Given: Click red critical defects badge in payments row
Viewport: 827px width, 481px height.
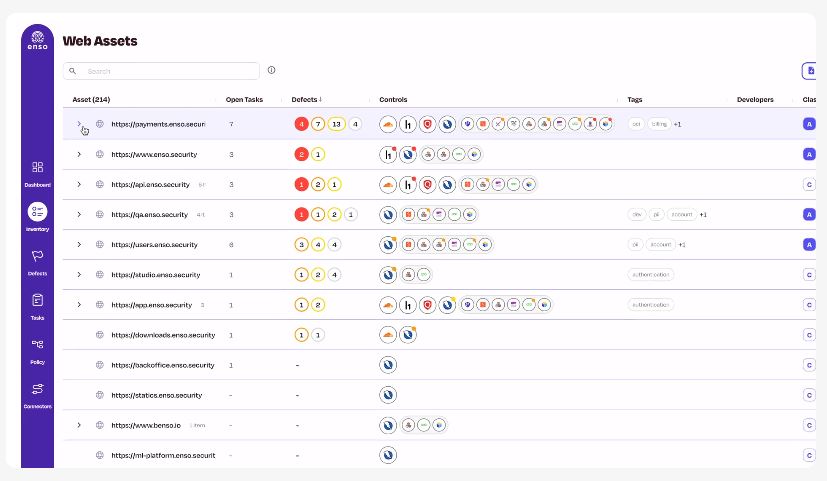Looking at the screenshot, I should coord(301,124).
